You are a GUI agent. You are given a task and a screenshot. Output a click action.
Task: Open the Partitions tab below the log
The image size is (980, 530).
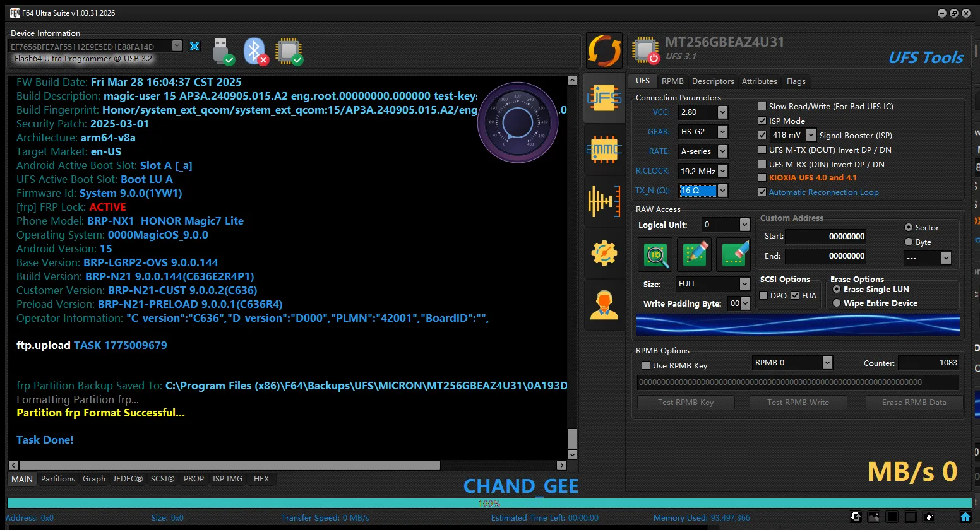[x=57, y=479]
